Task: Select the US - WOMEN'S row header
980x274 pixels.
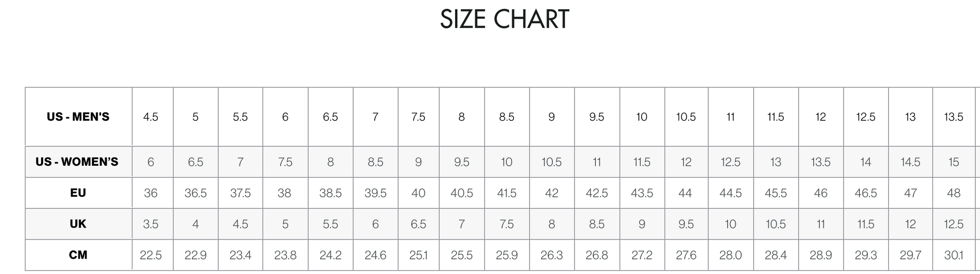Action: click(x=77, y=162)
